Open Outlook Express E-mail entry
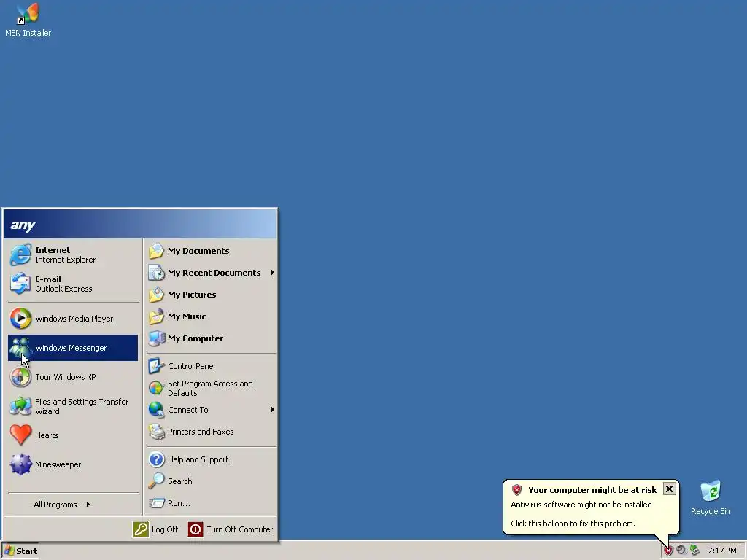Viewport: 747px width, 560px height. (x=73, y=284)
